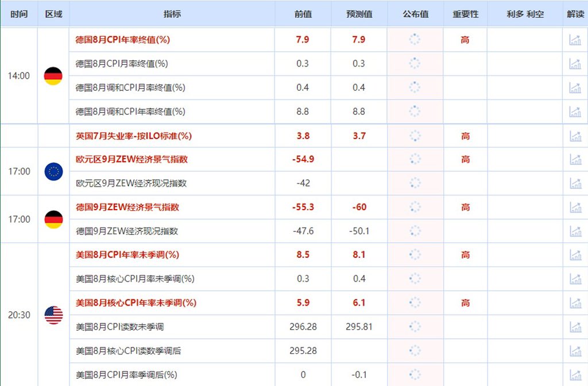Image resolution: width=588 pixels, height=386 pixels.
Task: Open indicator 欧元区9月ZEW经济现况指数
Action: pos(131,183)
